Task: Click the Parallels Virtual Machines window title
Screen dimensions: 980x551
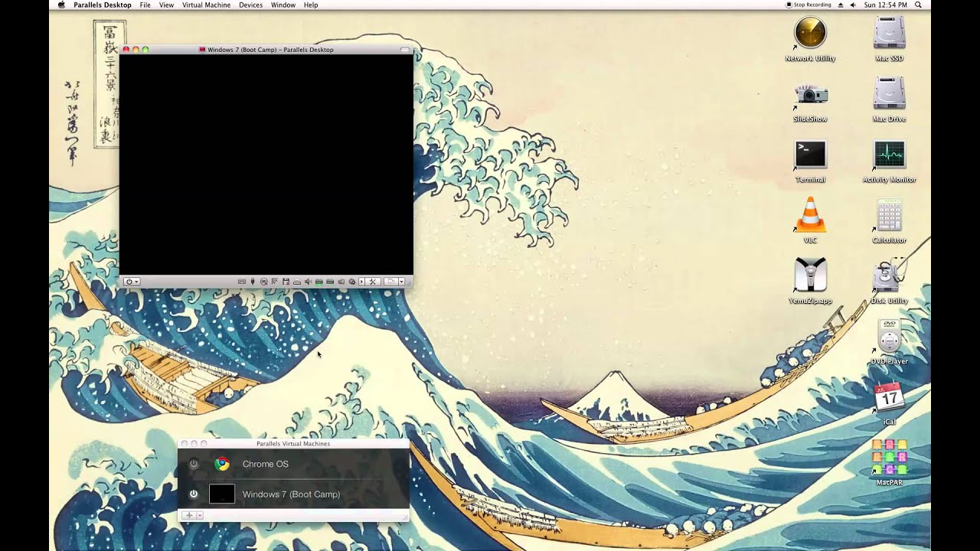Action: tap(293, 444)
